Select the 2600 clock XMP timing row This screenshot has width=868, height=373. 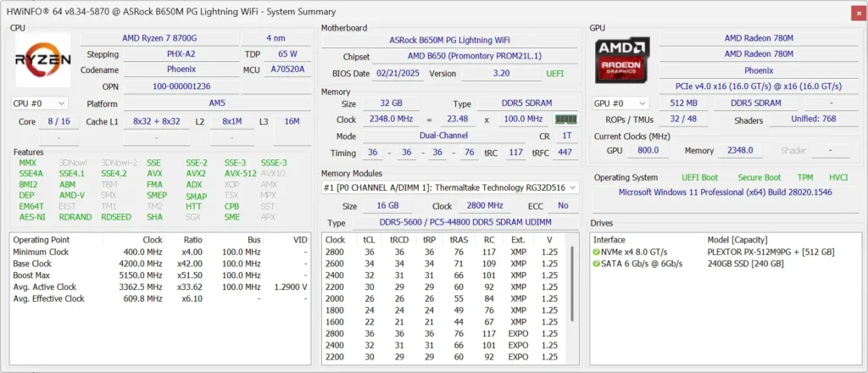coord(444,264)
